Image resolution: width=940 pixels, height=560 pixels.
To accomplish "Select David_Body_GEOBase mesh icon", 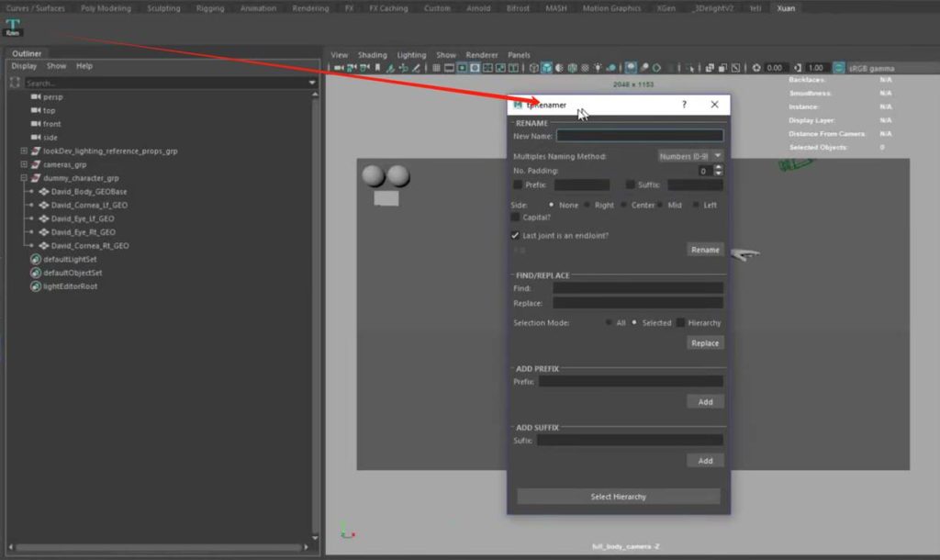I will point(44,192).
